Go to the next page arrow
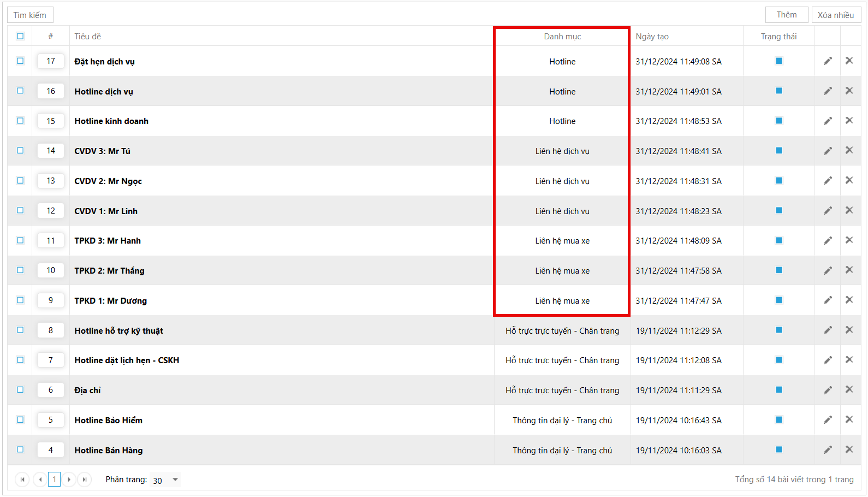This screenshot has height=497, width=868. (69, 480)
